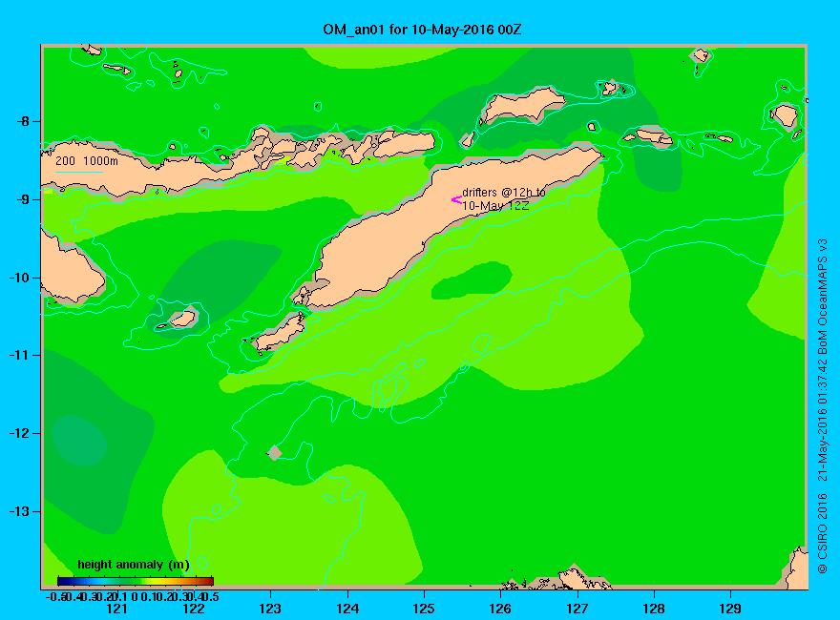This screenshot has width=840, height=620.
Task: Click longitude label '124' on the x-axis
Action: [x=347, y=609]
